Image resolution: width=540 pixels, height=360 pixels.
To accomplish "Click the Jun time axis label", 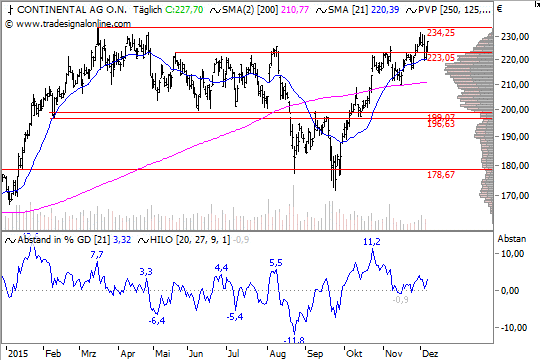I will 196,354.
